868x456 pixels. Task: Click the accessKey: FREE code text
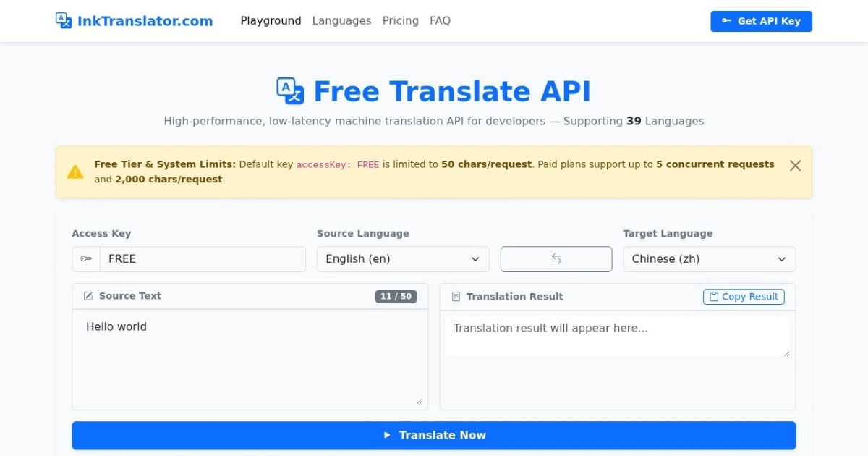[x=338, y=165]
